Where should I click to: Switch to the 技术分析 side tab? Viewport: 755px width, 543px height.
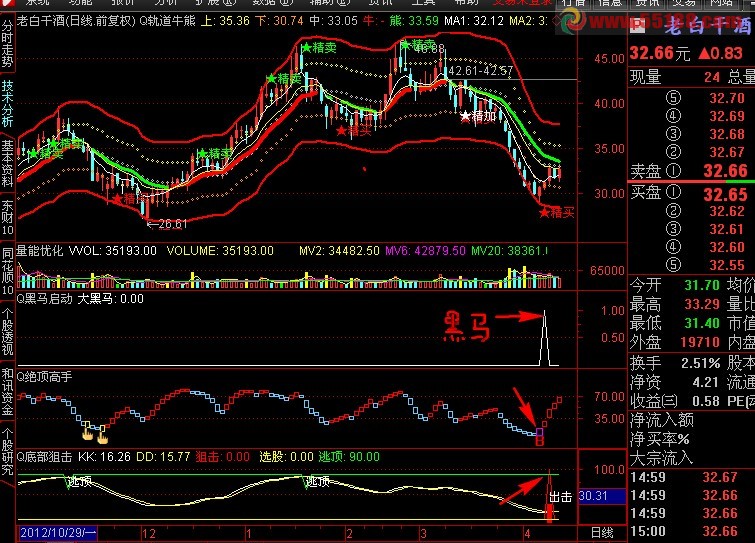tap(7, 103)
